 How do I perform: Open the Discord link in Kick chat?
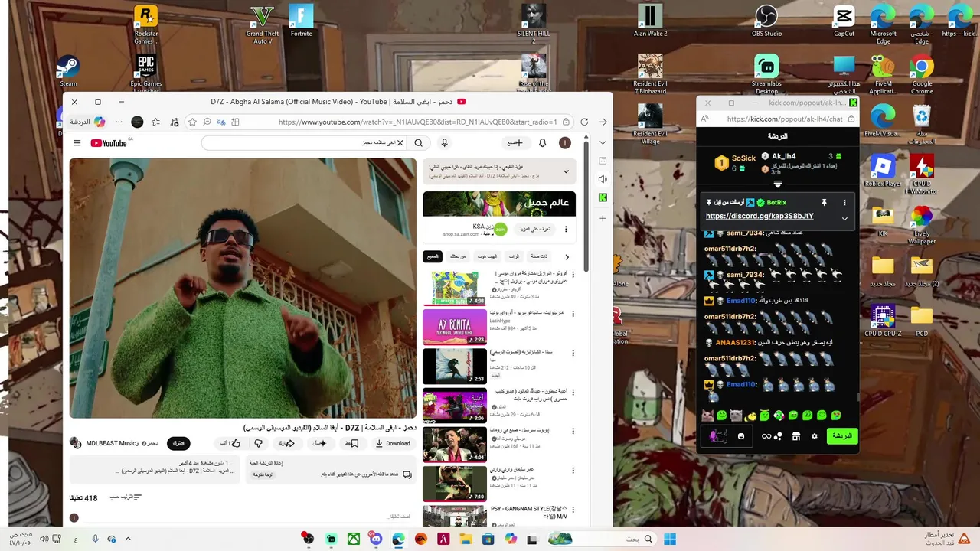point(759,217)
